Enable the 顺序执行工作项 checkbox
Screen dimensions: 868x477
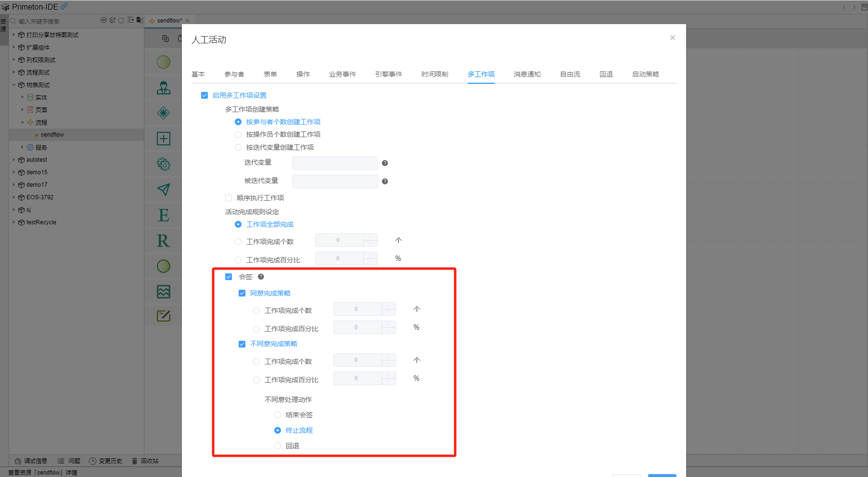click(229, 198)
